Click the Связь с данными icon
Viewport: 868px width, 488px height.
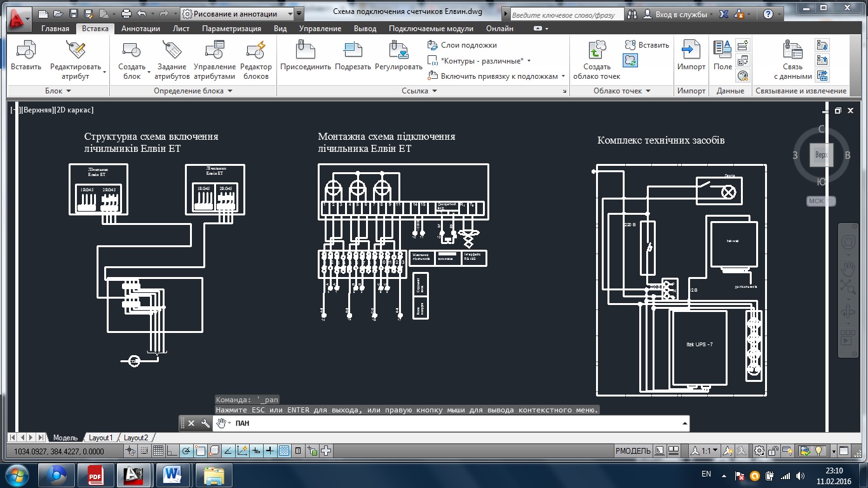tap(792, 50)
